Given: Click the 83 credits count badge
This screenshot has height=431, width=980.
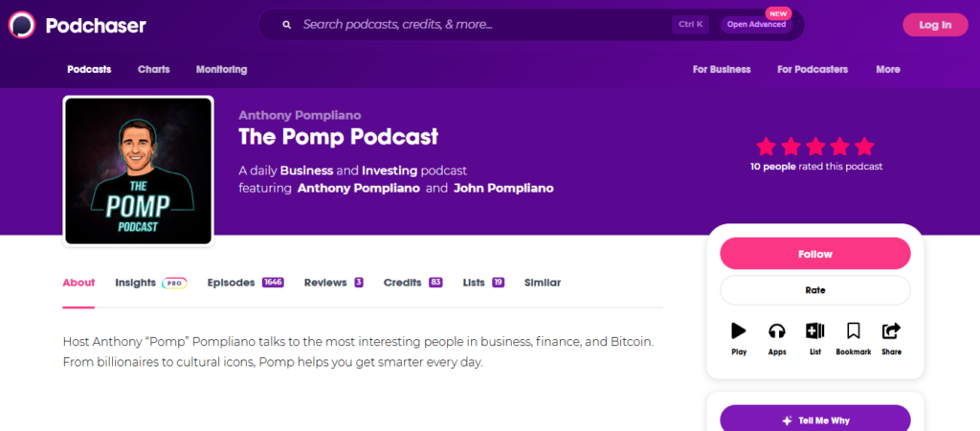Looking at the screenshot, I should [x=435, y=283].
